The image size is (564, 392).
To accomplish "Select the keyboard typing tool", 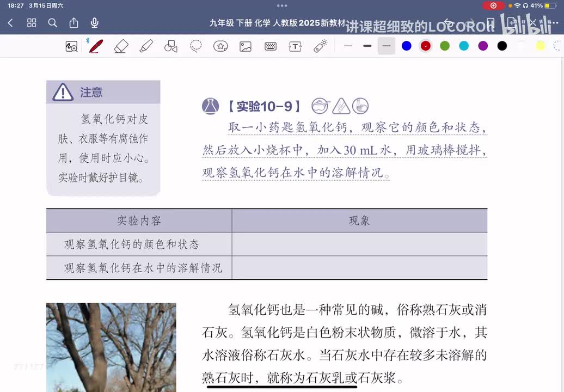I will [271, 46].
